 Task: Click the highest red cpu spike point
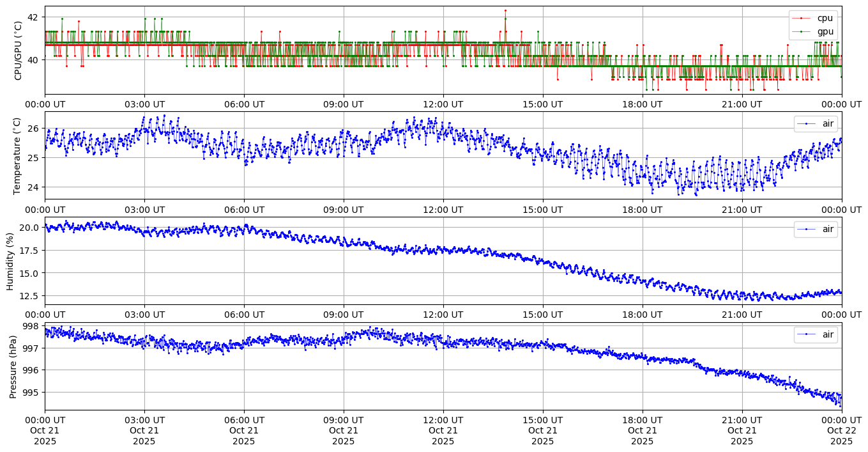(x=505, y=10)
